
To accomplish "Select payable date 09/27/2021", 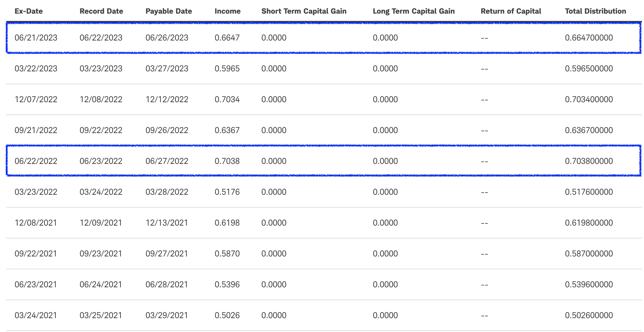I will [167, 254].
